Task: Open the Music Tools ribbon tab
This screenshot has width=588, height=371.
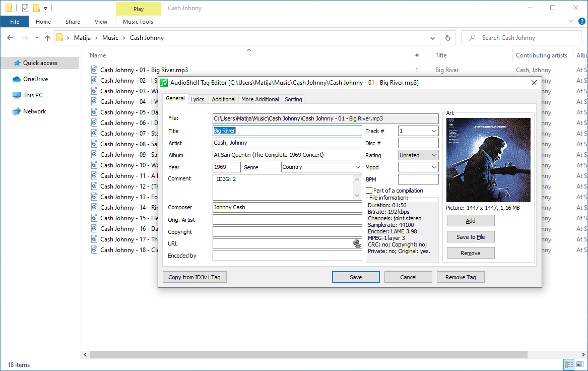Action: click(138, 22)
